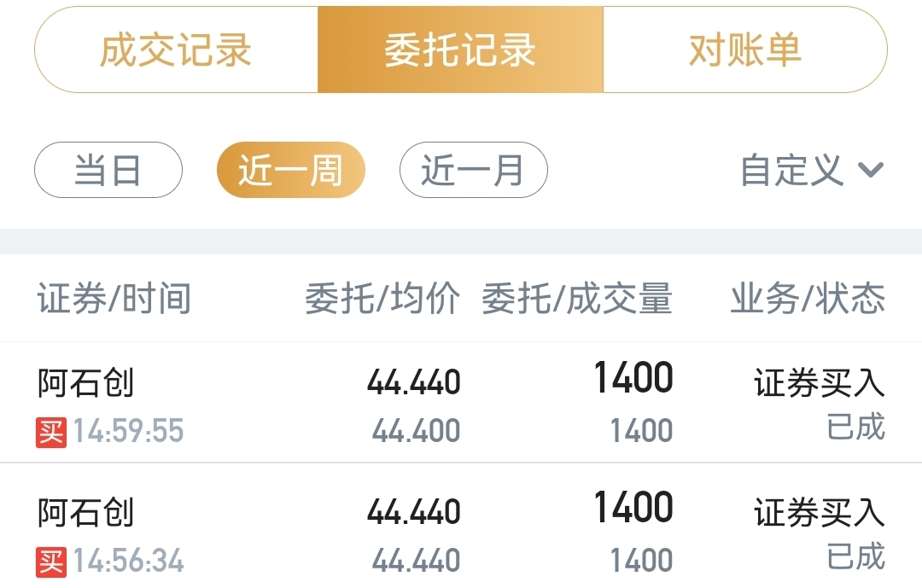Open the 对账单 tab
This screenshot has height=588, width=922.
[x=745, y=50]
